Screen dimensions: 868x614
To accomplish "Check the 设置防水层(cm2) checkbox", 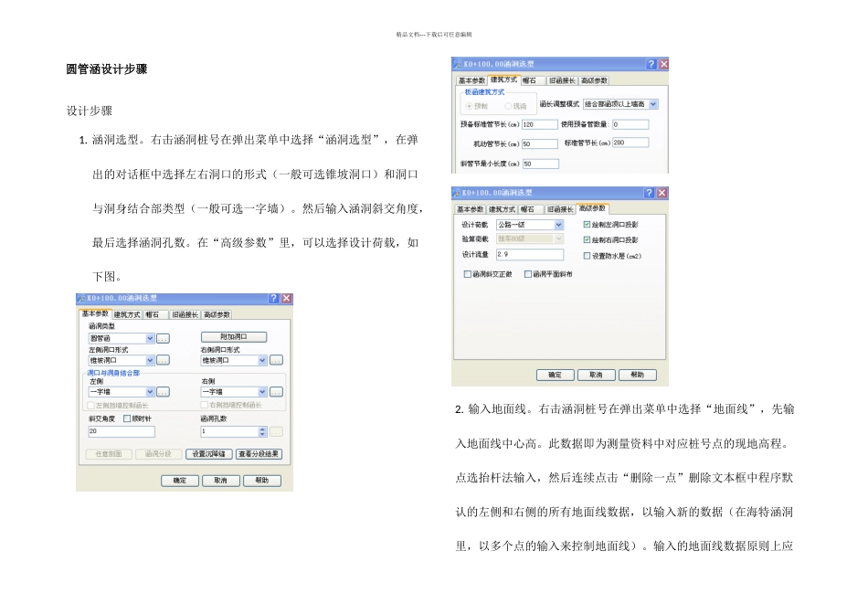I will coord(587,256).
